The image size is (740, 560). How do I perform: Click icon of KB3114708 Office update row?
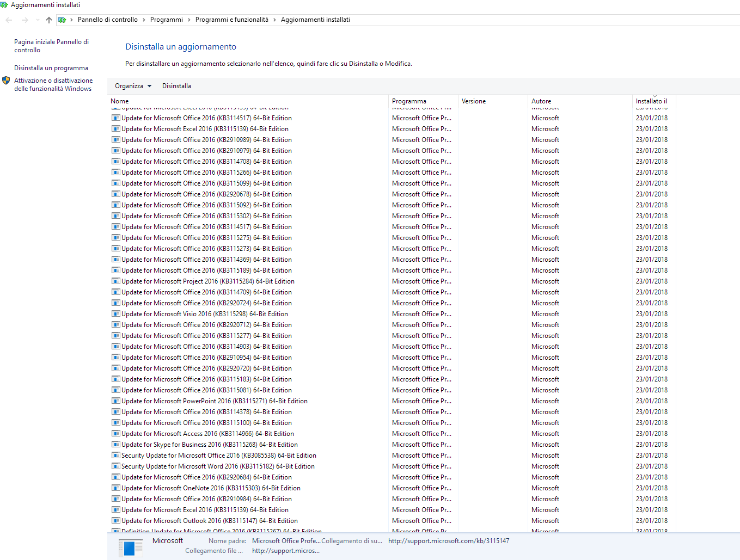pos(115,162)
